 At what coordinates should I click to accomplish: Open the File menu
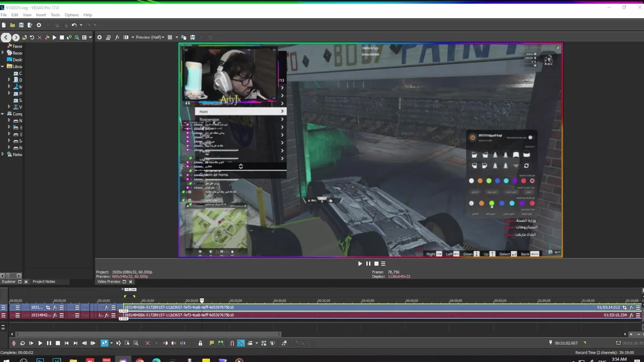click(4, 15)
